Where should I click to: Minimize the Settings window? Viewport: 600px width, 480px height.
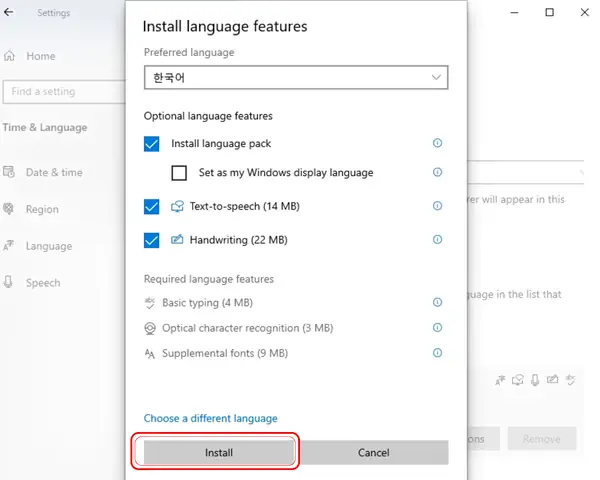[x=514, y=13]
